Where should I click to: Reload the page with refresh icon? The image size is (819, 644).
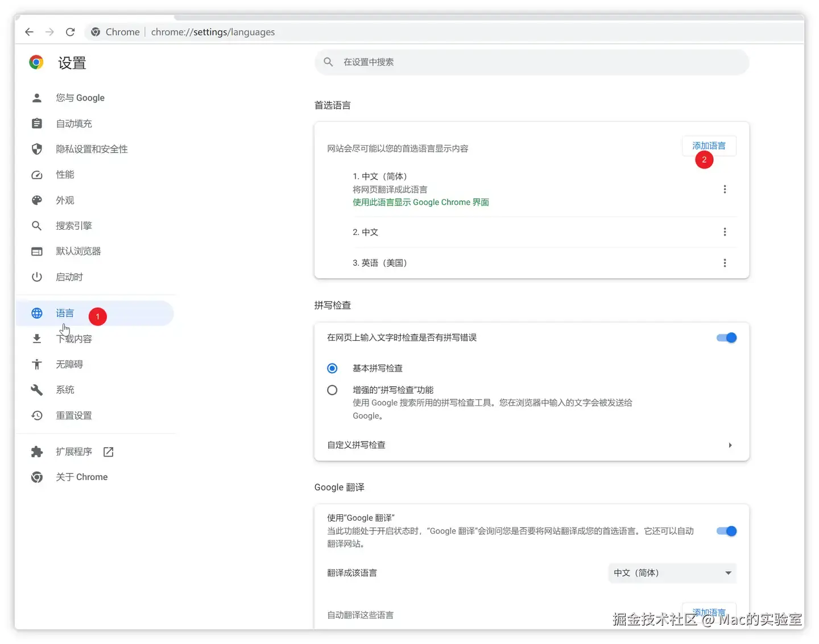point(70,32)
